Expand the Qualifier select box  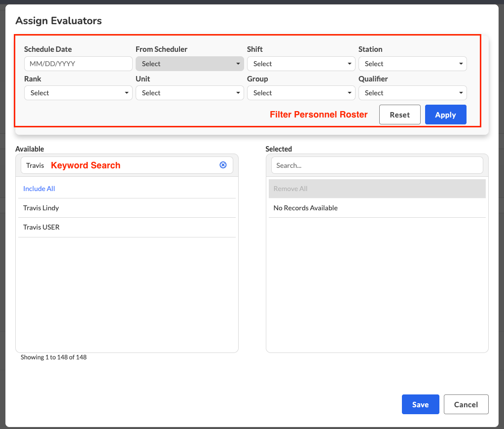click(412, 93)
